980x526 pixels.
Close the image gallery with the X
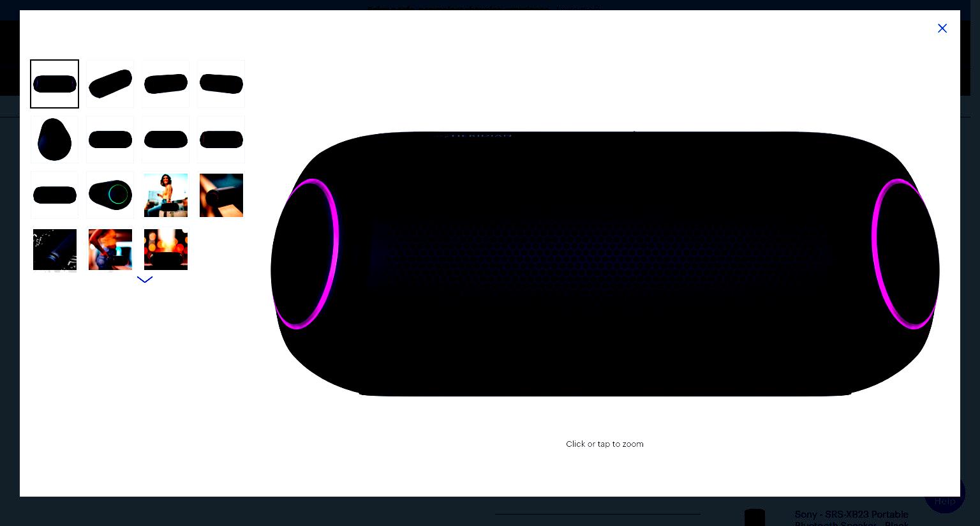click(x=942, y=28)
